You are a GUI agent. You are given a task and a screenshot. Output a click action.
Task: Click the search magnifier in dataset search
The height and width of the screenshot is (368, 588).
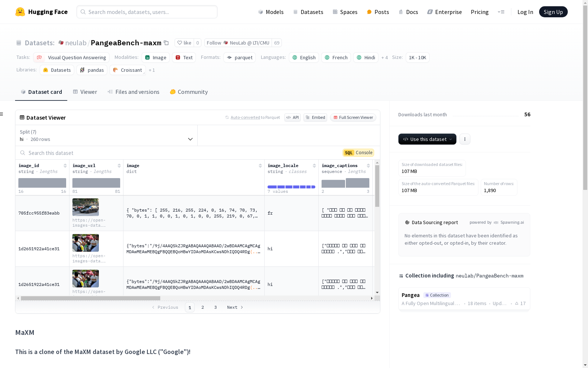(23, 153)
